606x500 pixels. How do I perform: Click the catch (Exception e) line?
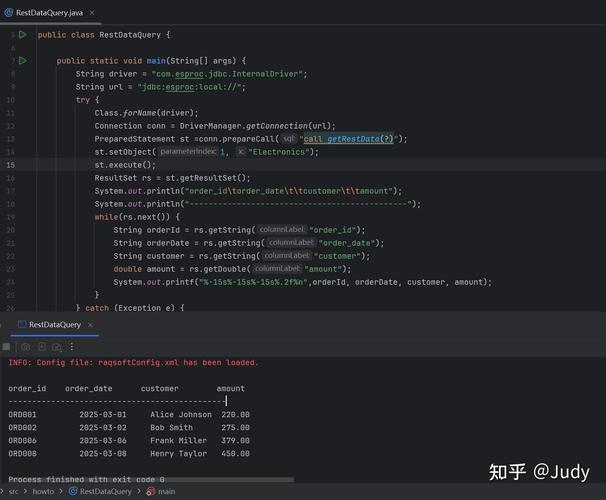(130, 308)
